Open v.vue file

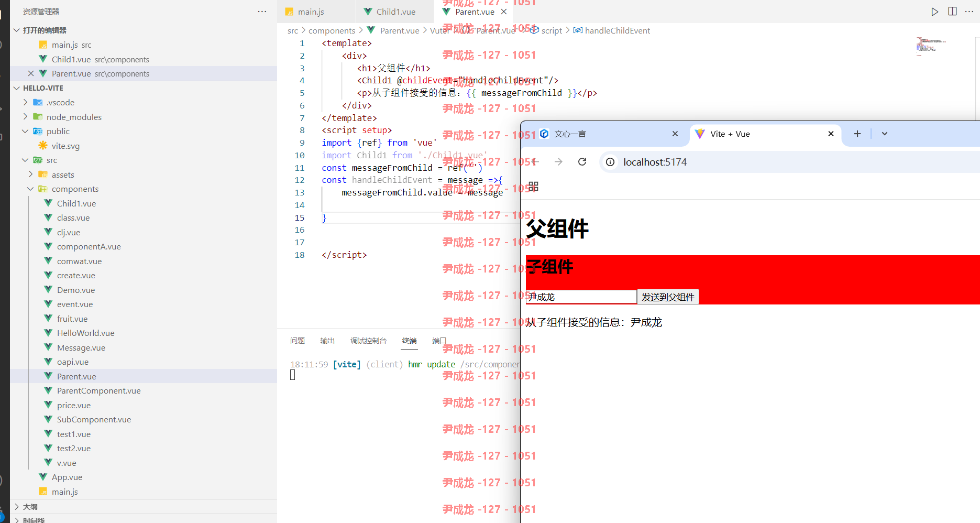coord(67,463)
